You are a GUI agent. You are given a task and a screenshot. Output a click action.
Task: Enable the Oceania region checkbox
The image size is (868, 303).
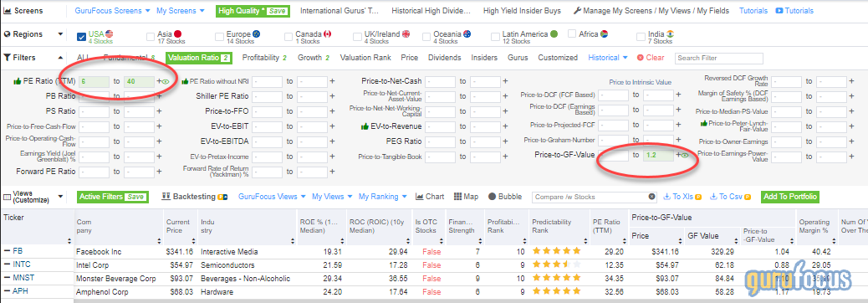(426, 37)
